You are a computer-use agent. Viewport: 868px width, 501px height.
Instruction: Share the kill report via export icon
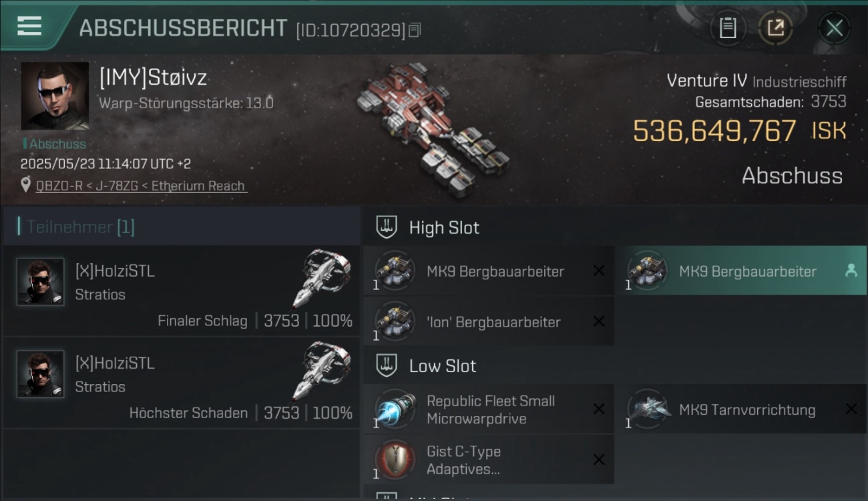click(x=775, y=28)
